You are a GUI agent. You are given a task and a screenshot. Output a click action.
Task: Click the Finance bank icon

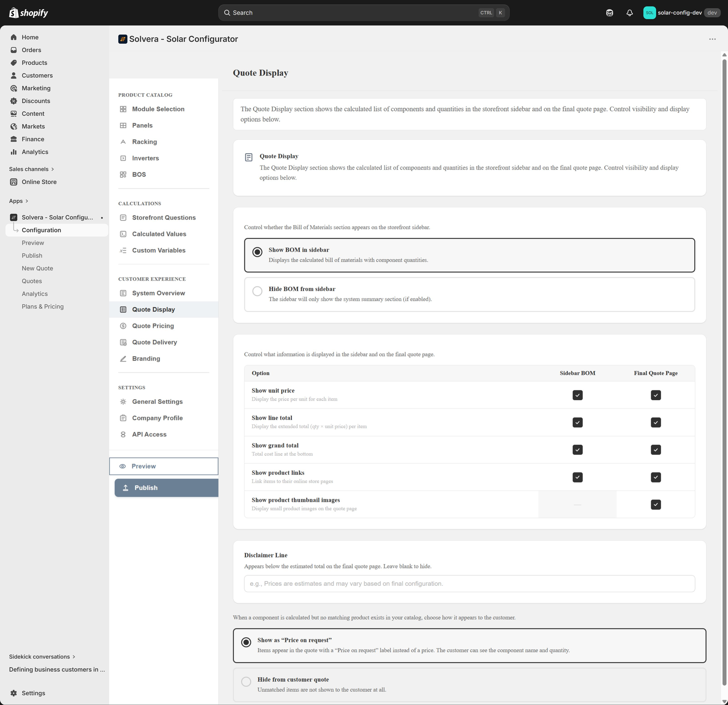click(14, 139)
